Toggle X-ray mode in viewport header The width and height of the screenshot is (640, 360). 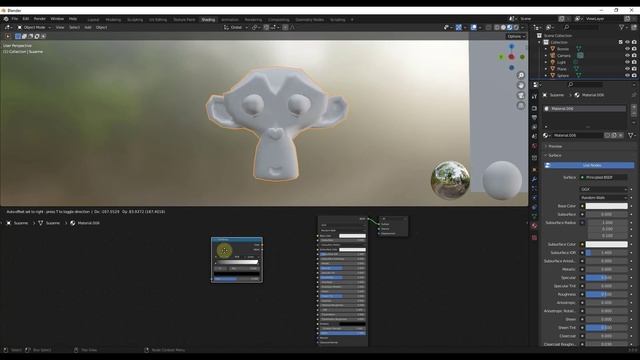pos(488,27)
